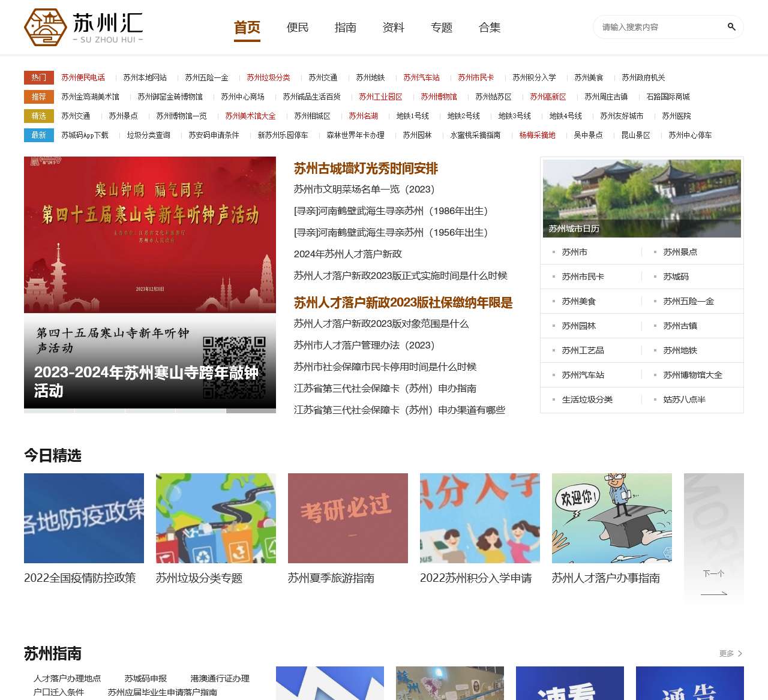Click the search magnifier icon
The height and width of the screenshot is (700, 768).
(x=731, y=27)
